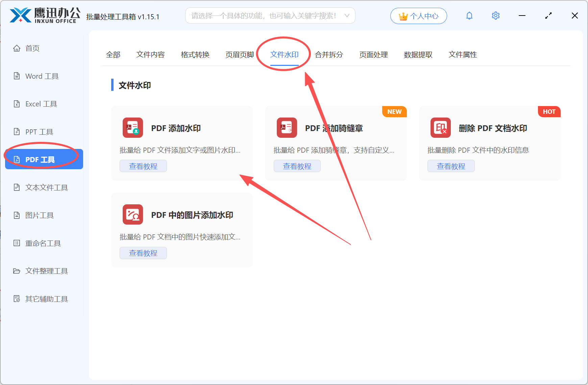Open the settings gear
The image size is (588, 385).
(x=495, y=16)
